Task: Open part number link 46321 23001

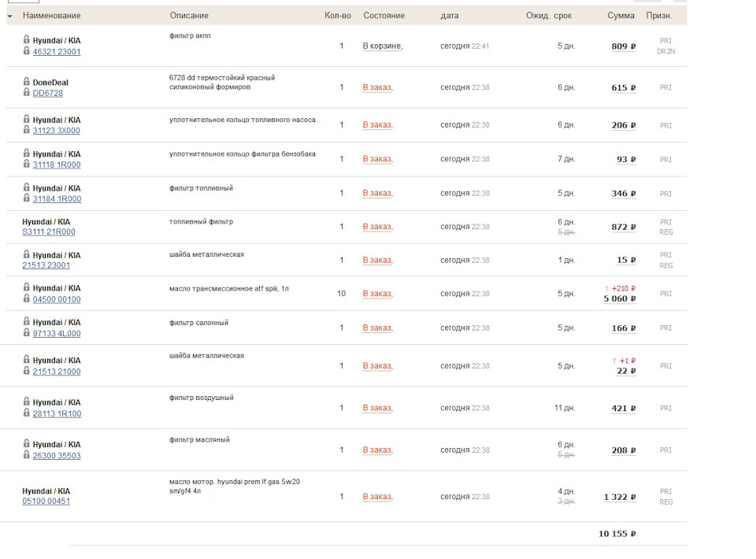Action: (x=57, y=51)
